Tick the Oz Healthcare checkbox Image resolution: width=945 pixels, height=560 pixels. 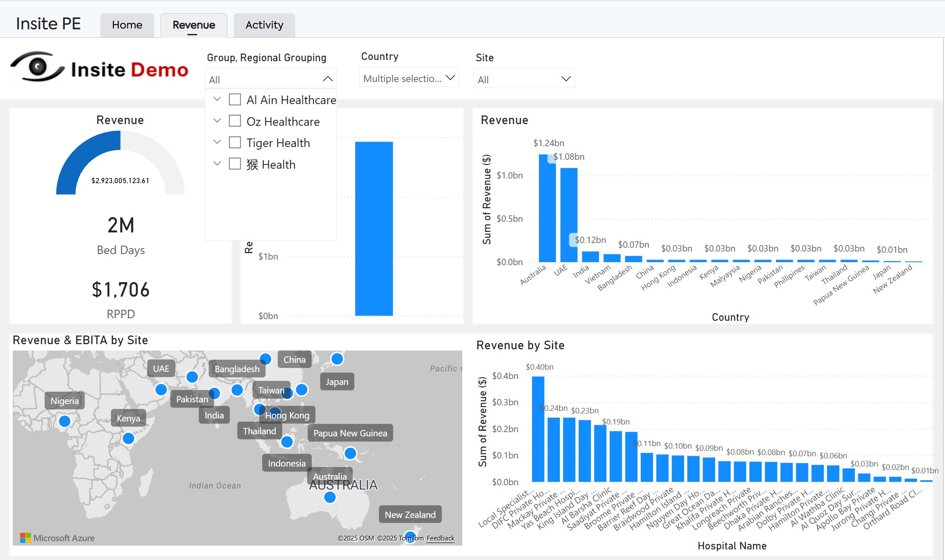coord(235,121)
